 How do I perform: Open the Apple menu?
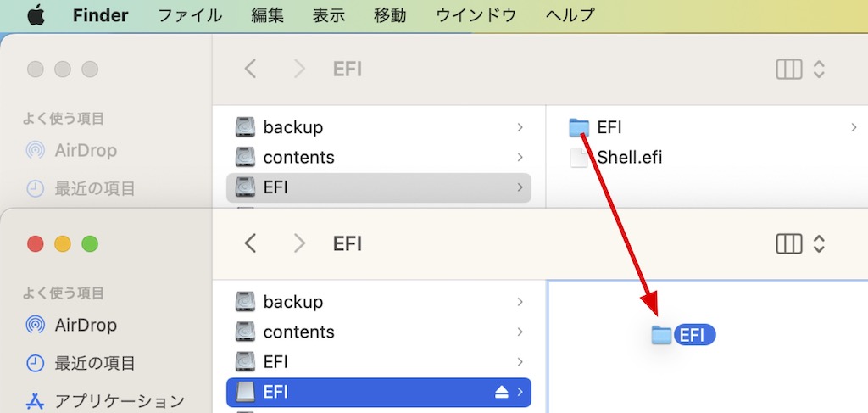[36, 15]
